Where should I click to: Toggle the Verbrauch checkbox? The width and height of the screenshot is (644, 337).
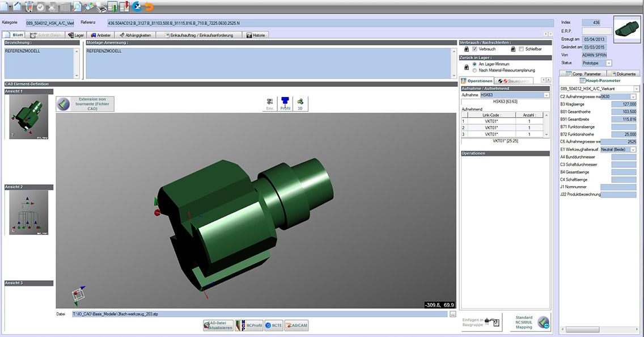coord(474,49)
